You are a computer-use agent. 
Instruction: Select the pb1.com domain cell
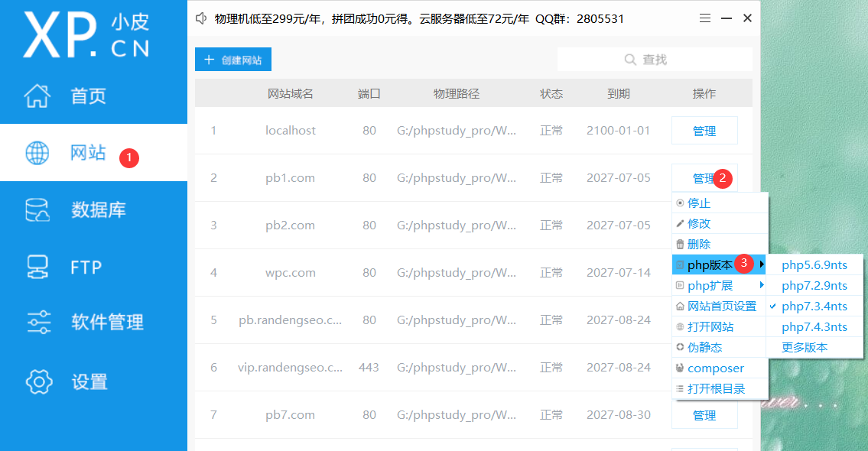[290, 178]
